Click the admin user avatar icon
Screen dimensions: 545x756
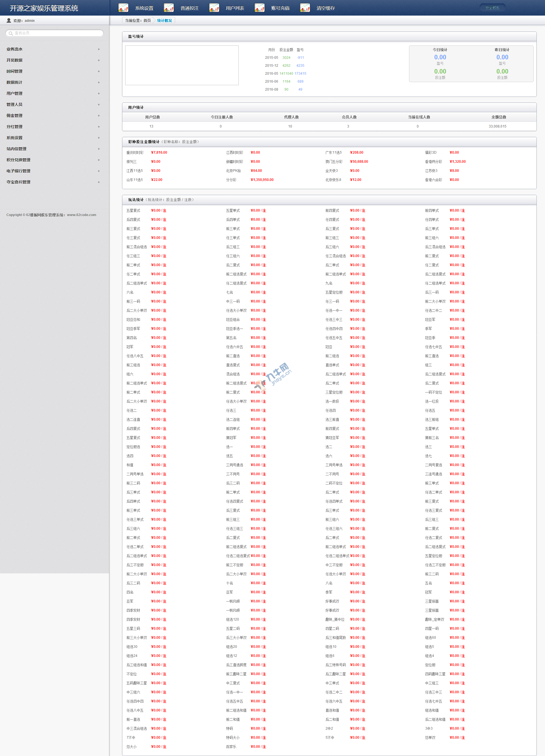pyautogui.click(x=9, y=20)
